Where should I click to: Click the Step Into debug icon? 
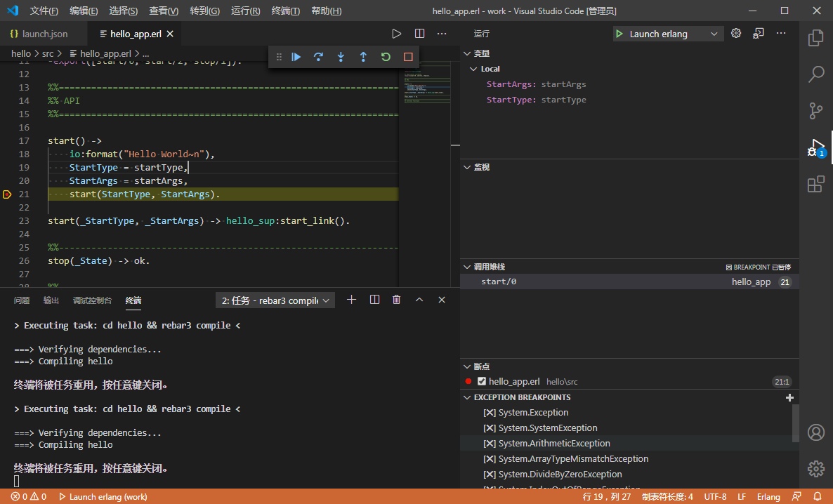341,57
